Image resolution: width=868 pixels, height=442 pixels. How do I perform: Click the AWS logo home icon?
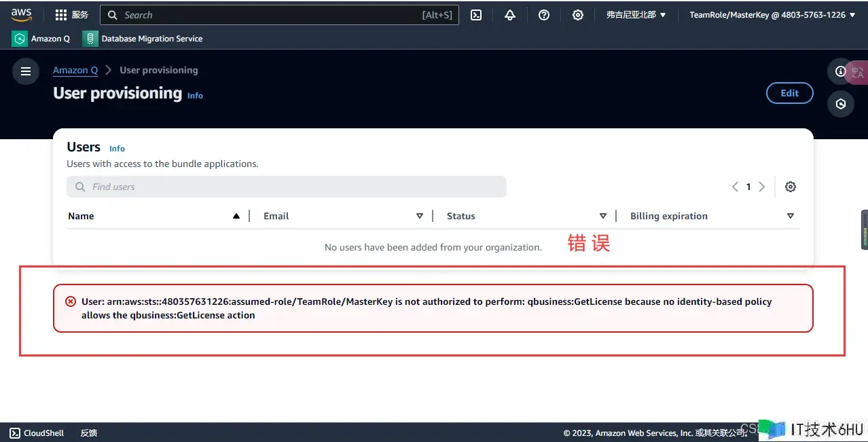coord(21,14)
